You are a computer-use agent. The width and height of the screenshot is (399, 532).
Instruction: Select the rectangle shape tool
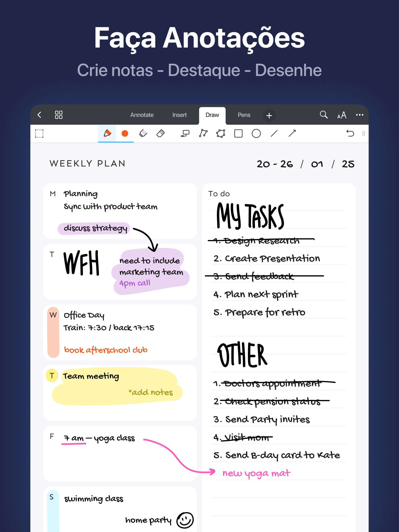[x=238, y=133]
